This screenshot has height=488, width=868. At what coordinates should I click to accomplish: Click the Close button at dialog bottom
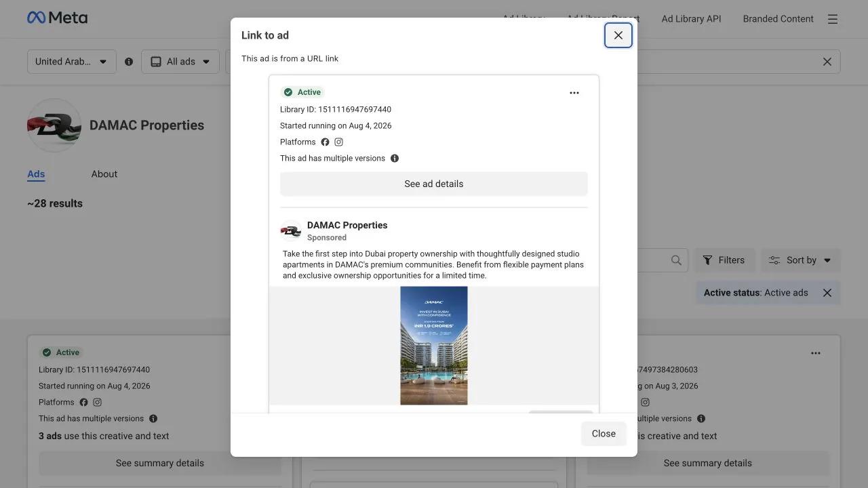604,434
